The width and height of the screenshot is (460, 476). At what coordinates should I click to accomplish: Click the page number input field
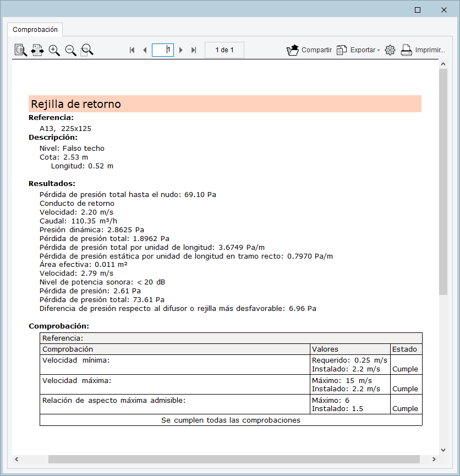(x=163, y=50)
